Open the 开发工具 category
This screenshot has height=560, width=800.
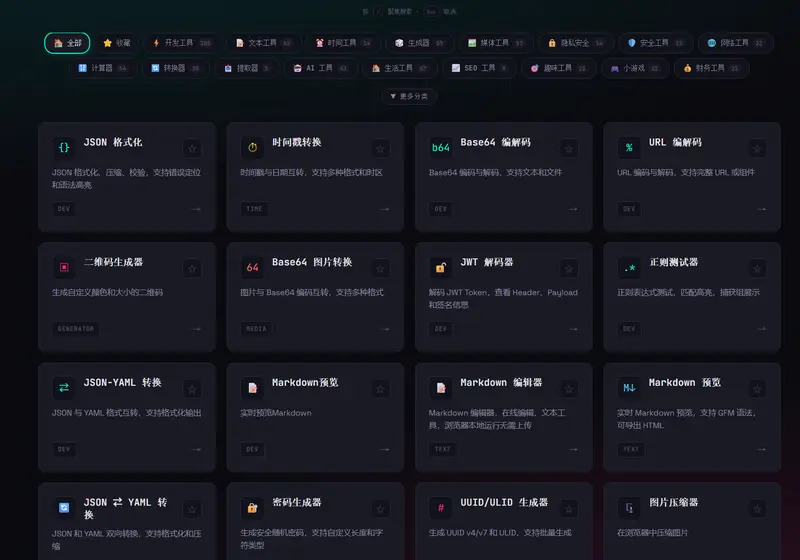point(182,43)
